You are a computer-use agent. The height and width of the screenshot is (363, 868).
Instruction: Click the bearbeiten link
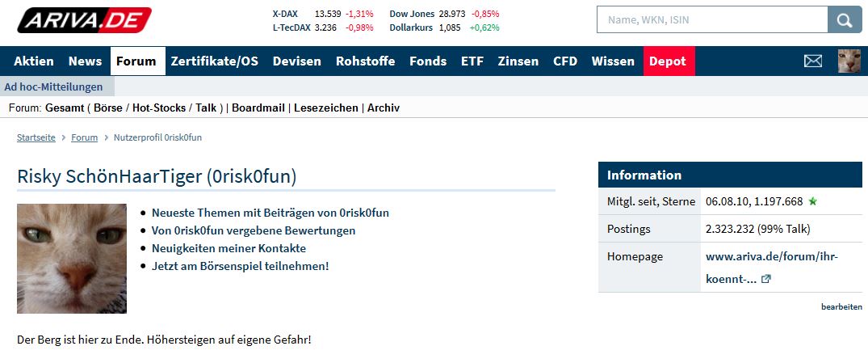click(841, 306)
